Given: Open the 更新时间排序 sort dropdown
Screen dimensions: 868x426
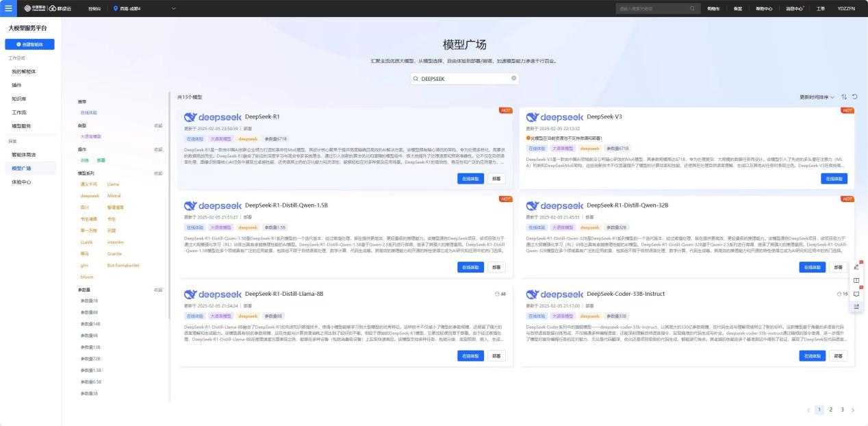Looking at the screenshot, I should (817, 97).
